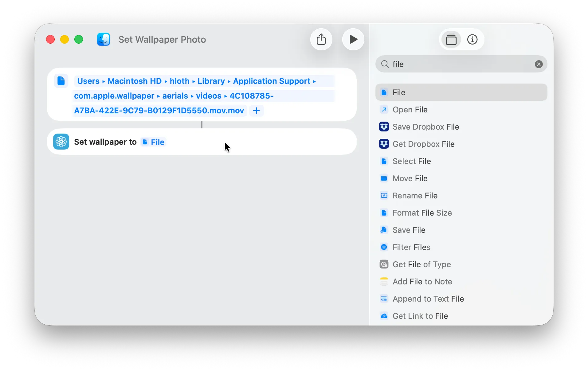Click the File action document icon

61,81
